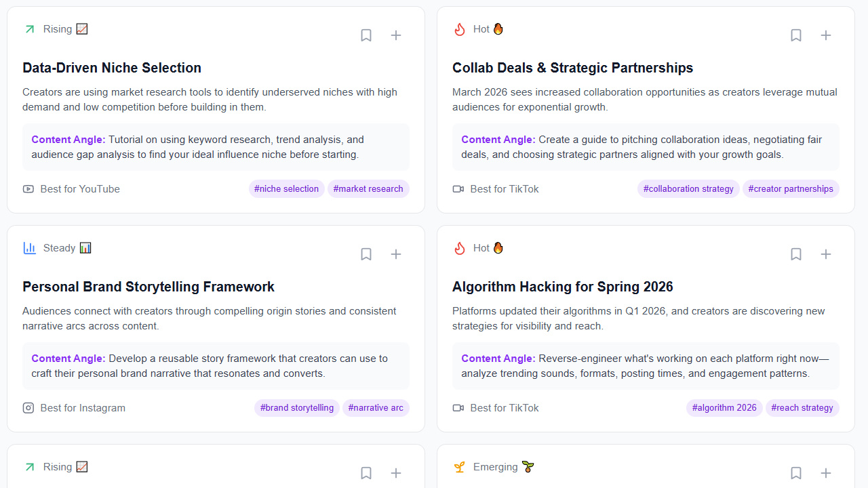Select the #market research hashtag
This screenshot has height=488, width=868.
point(368,189)
